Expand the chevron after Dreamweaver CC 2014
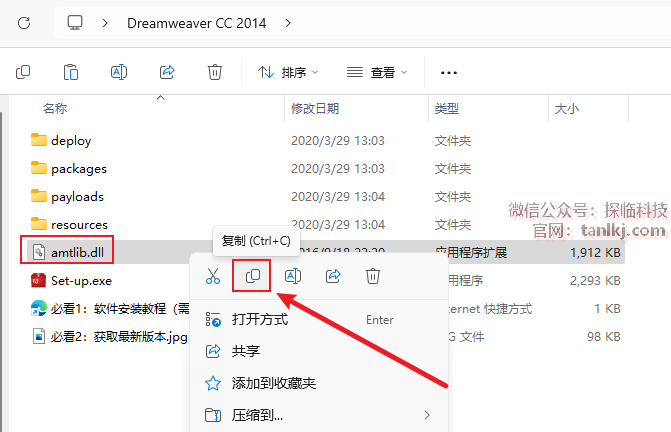 [x=288, y=23]
